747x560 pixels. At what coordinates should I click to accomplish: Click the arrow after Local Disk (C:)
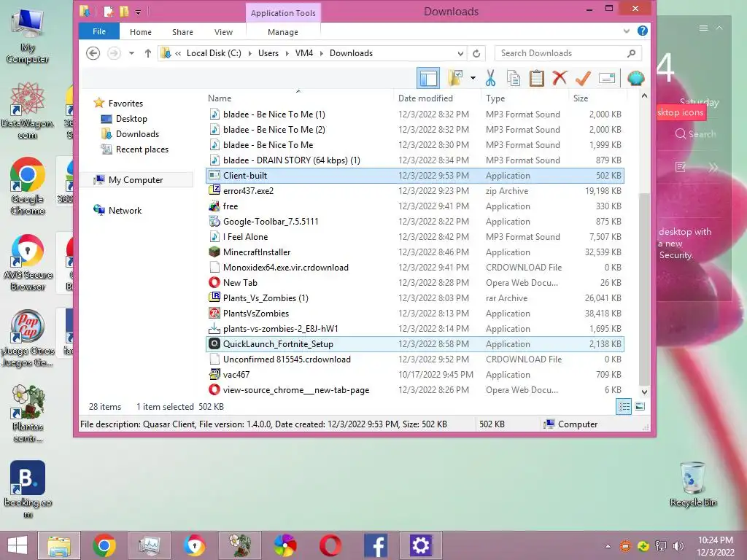point(250,53)
